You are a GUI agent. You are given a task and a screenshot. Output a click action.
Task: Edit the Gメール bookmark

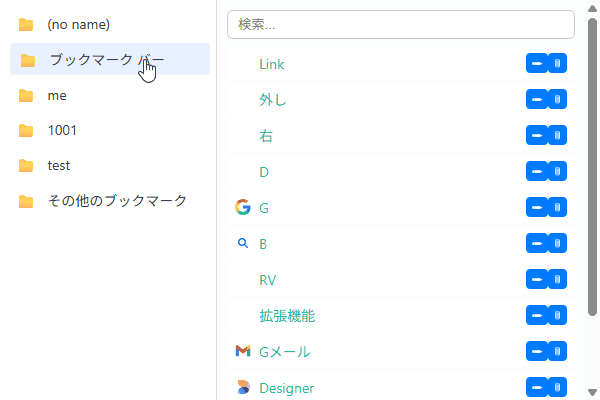[x=536, y=351]
